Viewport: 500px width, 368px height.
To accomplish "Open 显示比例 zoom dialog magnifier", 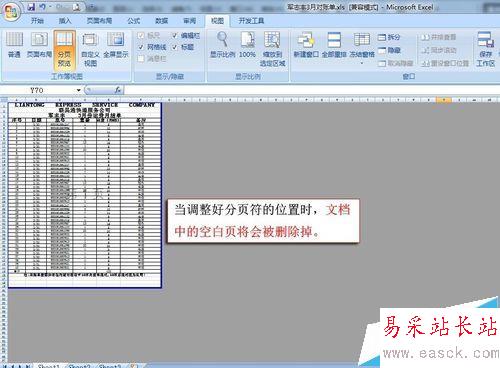I will [x=222, y=44].
